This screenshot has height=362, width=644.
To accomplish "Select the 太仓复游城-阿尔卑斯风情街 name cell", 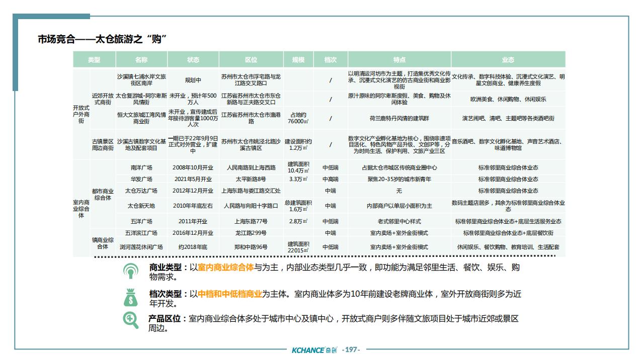I will [x=141, y=99].
